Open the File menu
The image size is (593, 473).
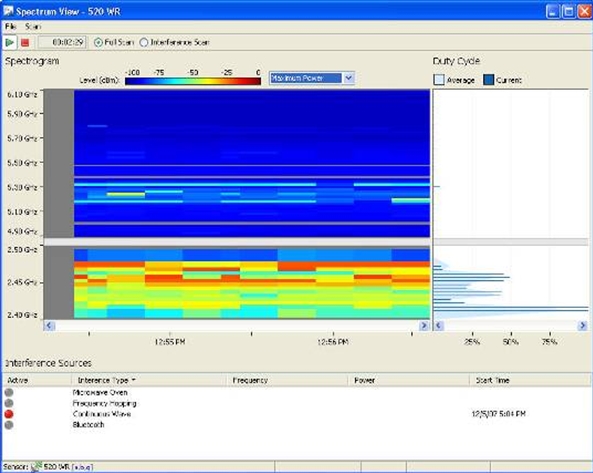click(x=10, y=26)
